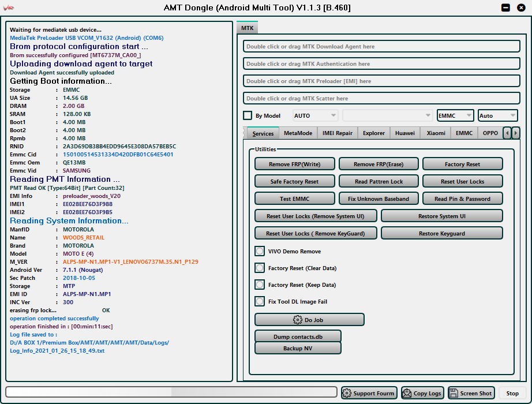Switch to the EMMC tab
532x404 pixels.
coord(464,133)
